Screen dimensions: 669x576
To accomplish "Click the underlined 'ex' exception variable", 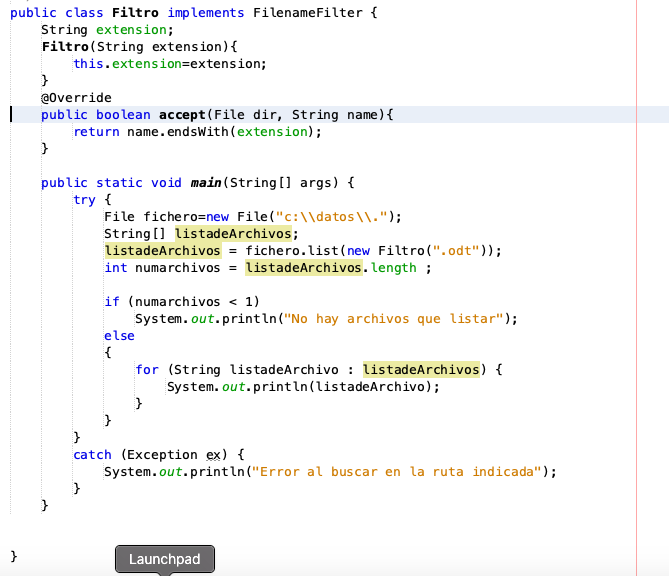I will click(213, 455).
